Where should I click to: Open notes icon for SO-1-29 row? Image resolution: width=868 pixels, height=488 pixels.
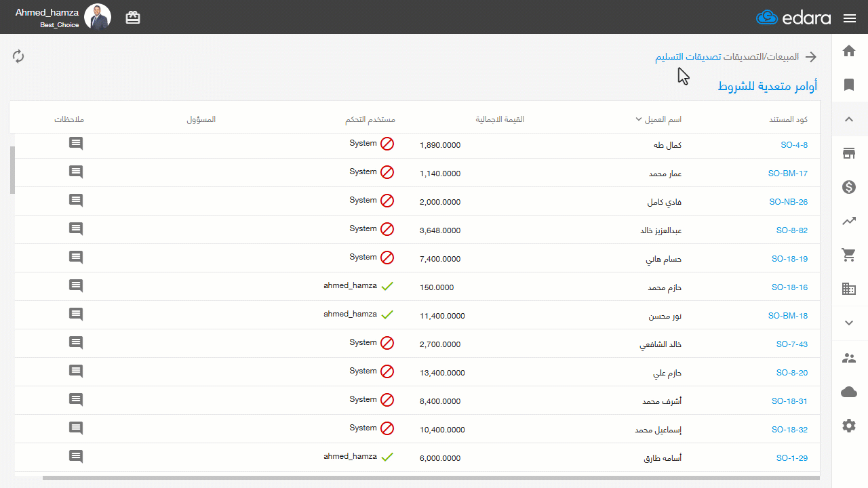pyautogui.click(x=76, y=457)
